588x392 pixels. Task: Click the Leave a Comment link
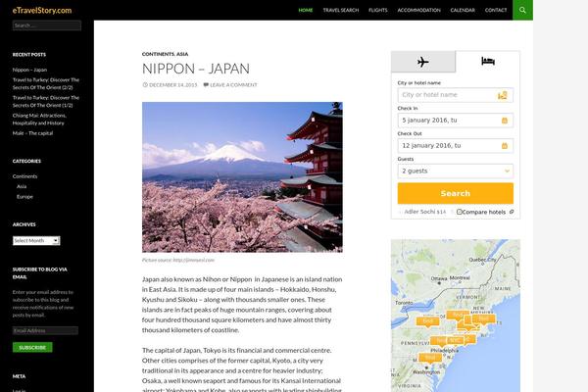[233, 85]
